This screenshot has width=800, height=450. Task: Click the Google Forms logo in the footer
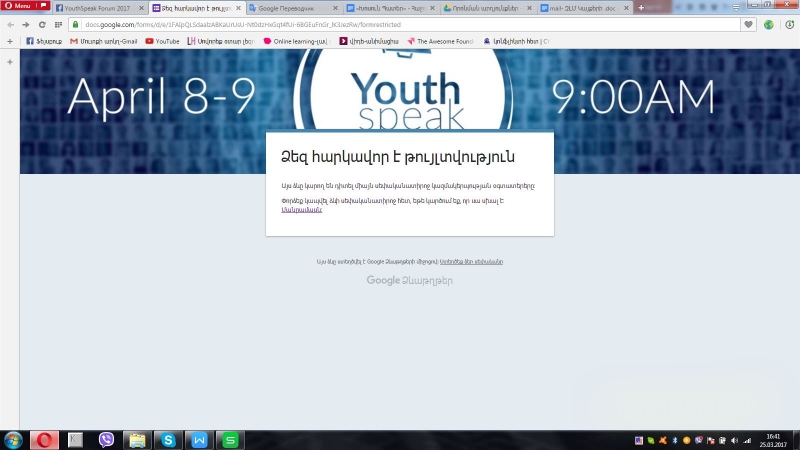point(409,281)
